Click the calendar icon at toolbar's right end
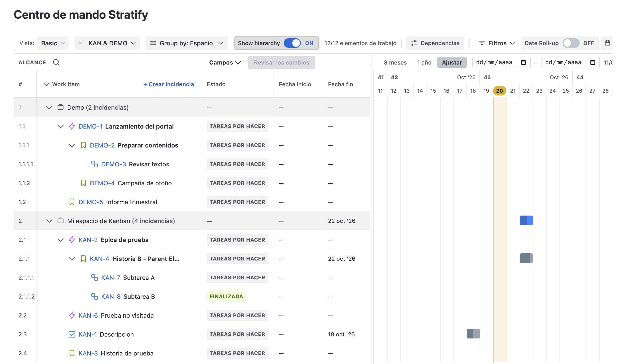The width and height of the screenshot is (621, 364). coord(607,43)
